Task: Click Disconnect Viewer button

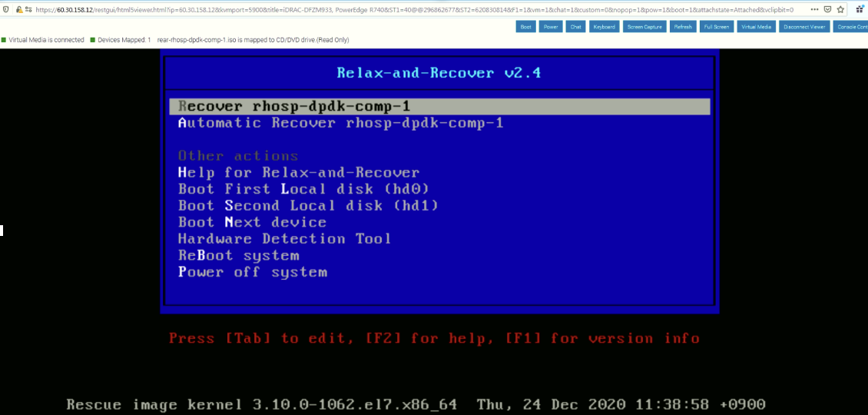Action: 804,27
